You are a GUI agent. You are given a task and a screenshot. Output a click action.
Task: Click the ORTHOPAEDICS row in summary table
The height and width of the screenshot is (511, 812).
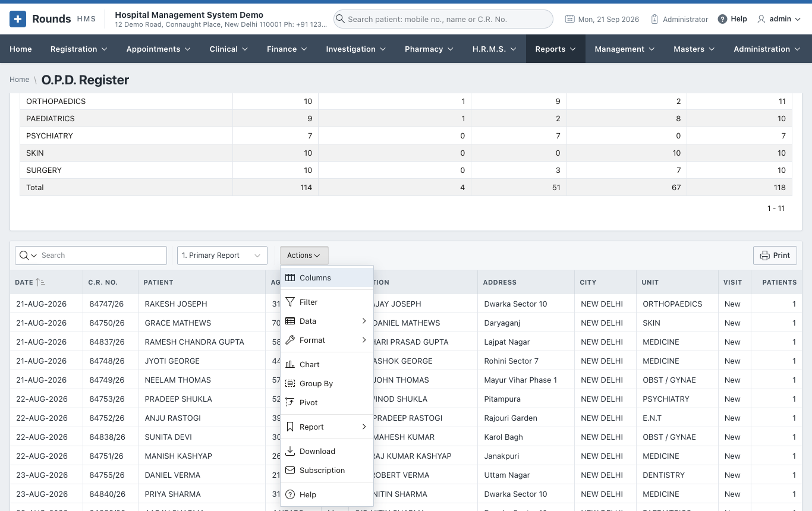tap(406, 101)
